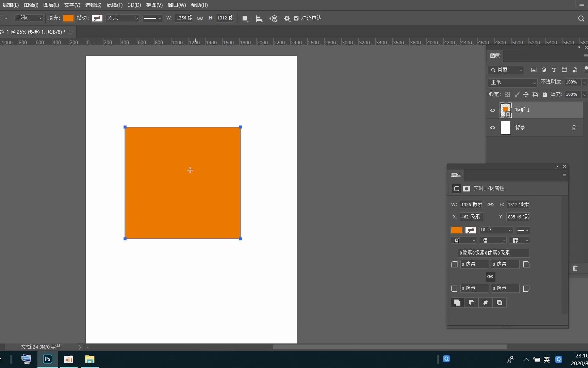The height and width of the screenshot is (368, 588).
Task: Open stroke width dropdown in options bar
Action: coord(136,18)
